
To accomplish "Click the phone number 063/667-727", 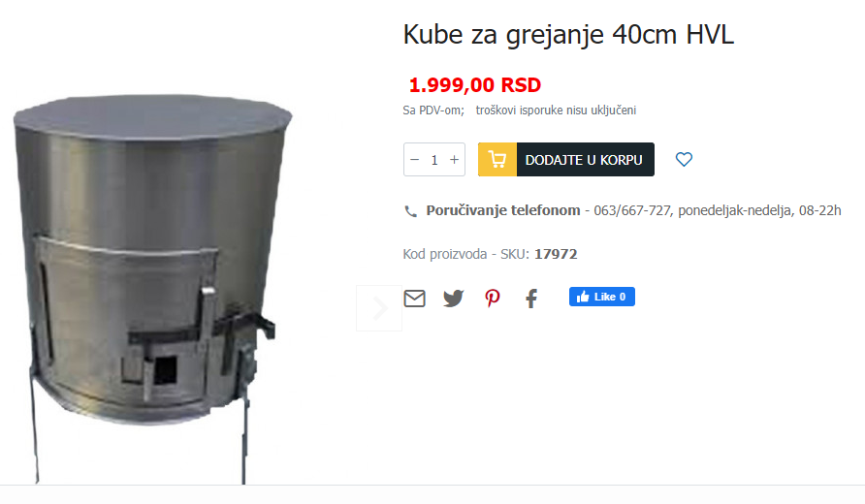I will tap(632, 210).
